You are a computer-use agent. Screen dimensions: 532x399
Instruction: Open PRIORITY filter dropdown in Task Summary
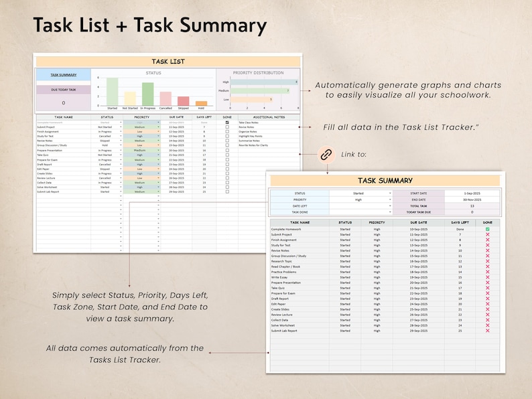[390, 199]
